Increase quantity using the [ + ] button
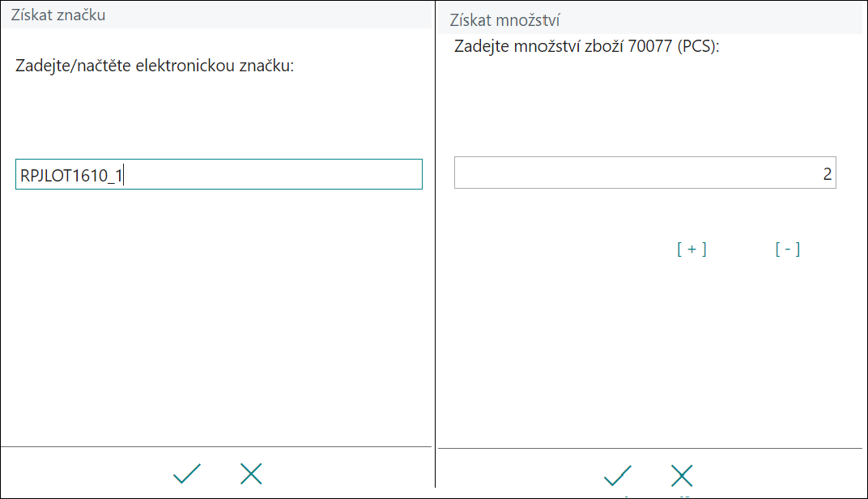 [x=691, y=249]
